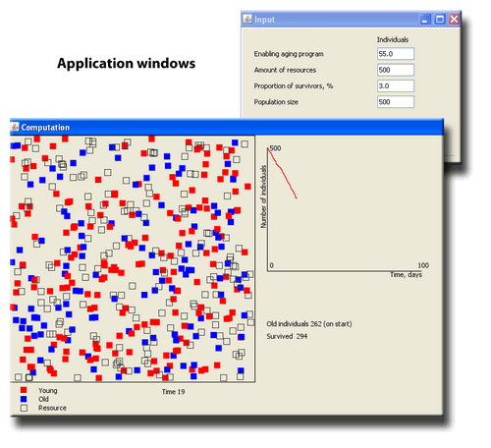Click the Amount of resources field
Image resolution: width=491 pixels, height=448 pixels.
tap(396, 70)
